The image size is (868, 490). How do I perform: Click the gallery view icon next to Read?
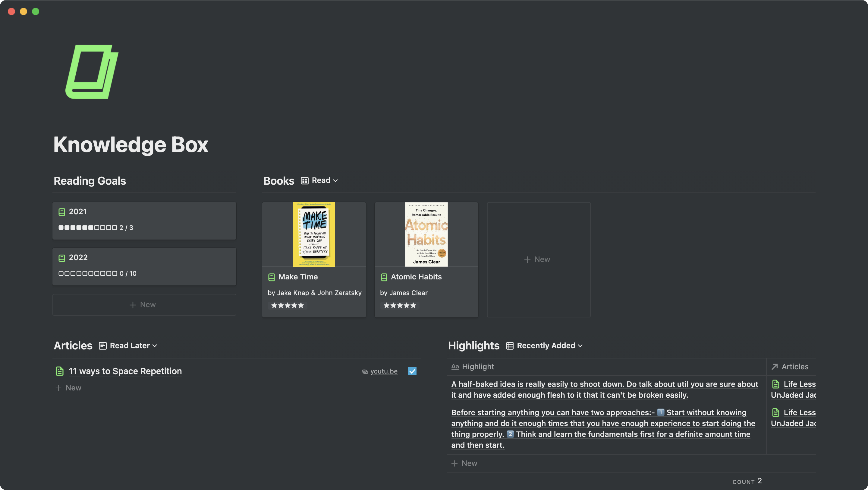pos(305,181)
